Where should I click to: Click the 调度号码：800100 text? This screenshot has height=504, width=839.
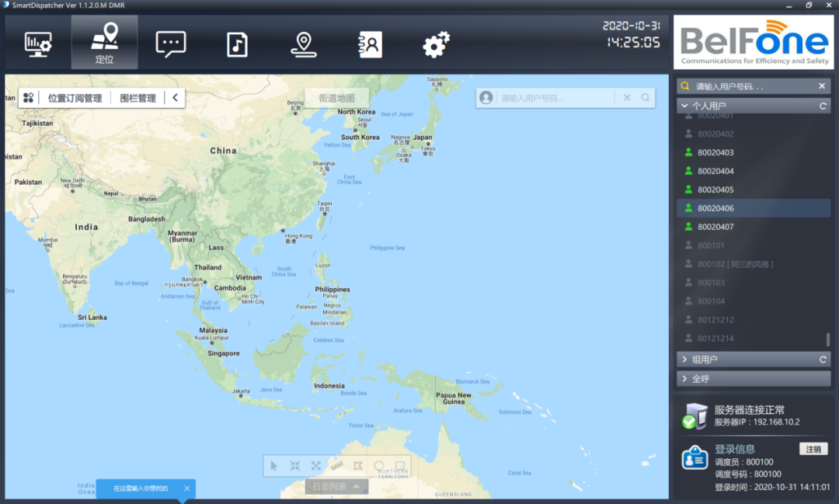pos(748,474)
